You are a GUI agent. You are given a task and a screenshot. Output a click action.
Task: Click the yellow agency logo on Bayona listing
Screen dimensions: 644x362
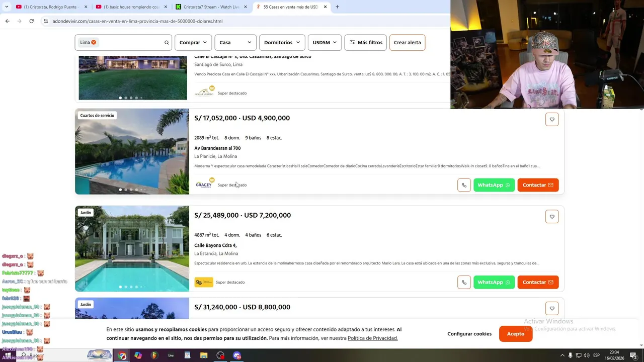[204, 282]
